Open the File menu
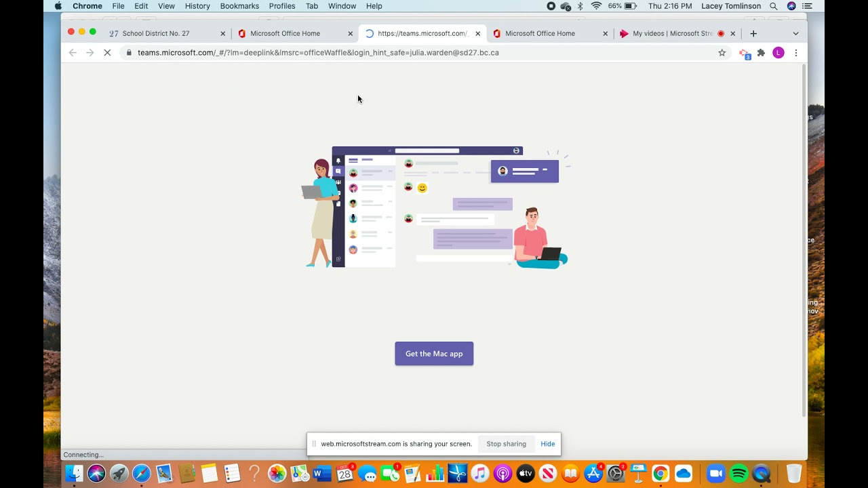This screenshot has height=488, width=868. (118, 6)
